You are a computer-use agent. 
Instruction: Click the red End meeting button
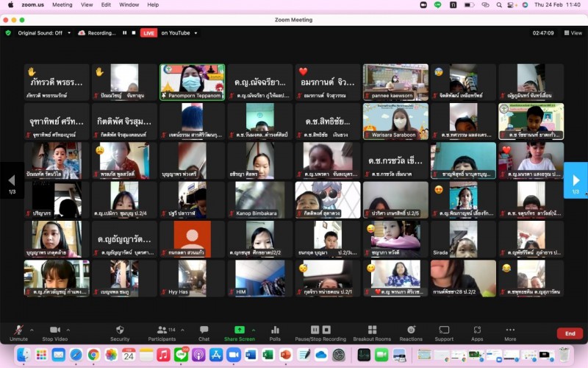coord(570,333)
